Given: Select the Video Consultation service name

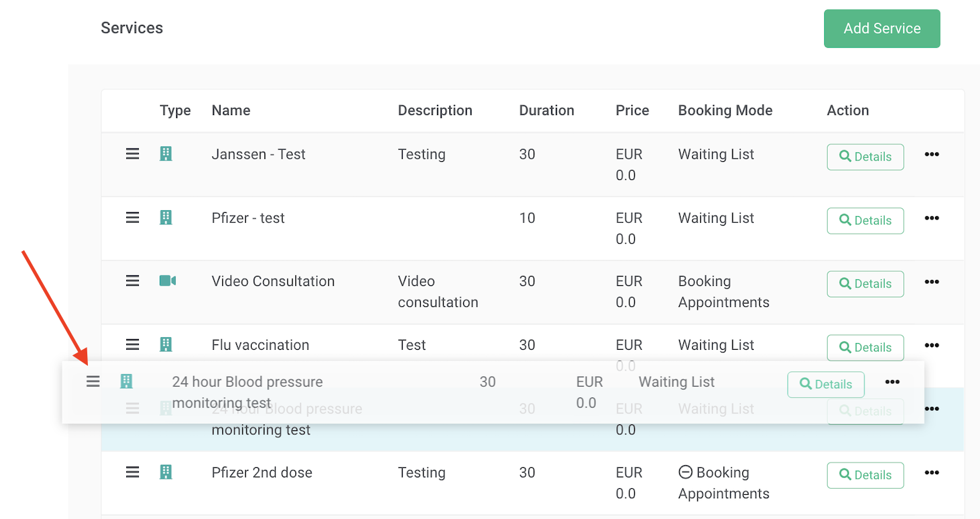Looking at the screenshot, I should (x=273, y=281).
